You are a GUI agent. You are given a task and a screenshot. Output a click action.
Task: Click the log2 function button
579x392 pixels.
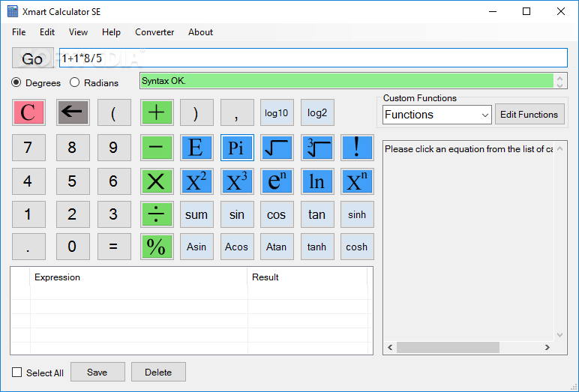tap(317, 112)
